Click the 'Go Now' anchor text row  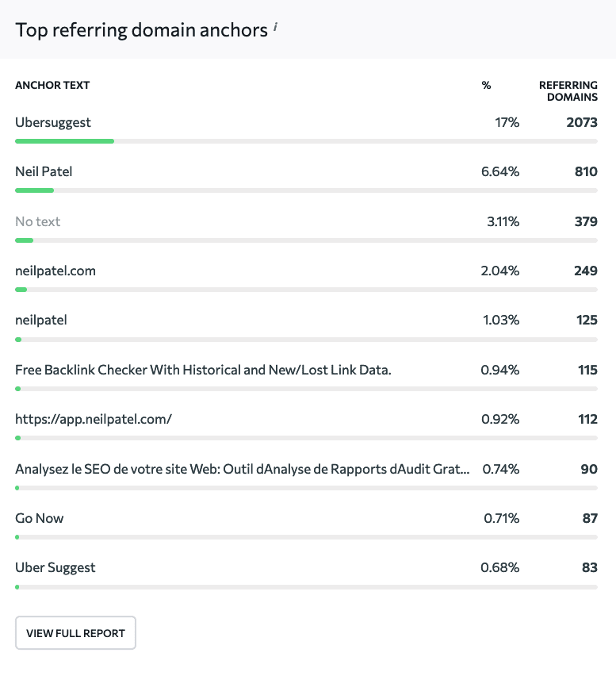[39, 518]
